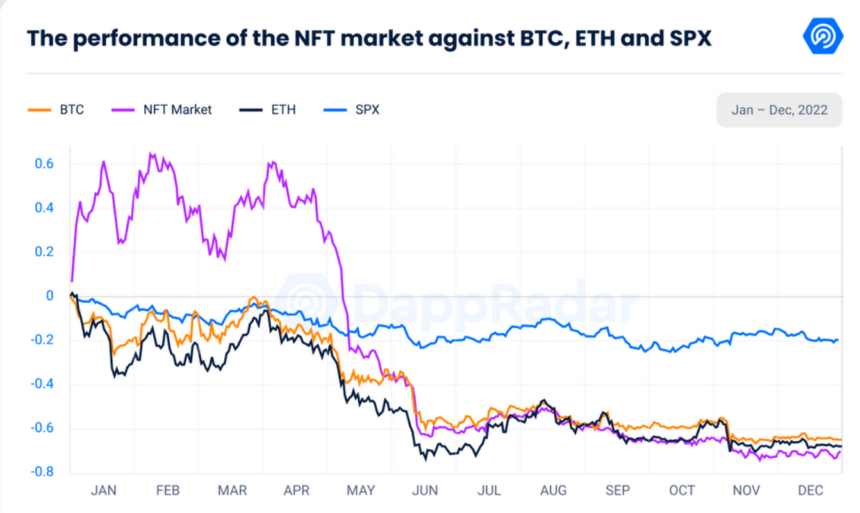Image resolution: width=860 pixels, height=513 pixels.
Task: Click the DappRadar logo icon
Action: click(x=823, y=37)
